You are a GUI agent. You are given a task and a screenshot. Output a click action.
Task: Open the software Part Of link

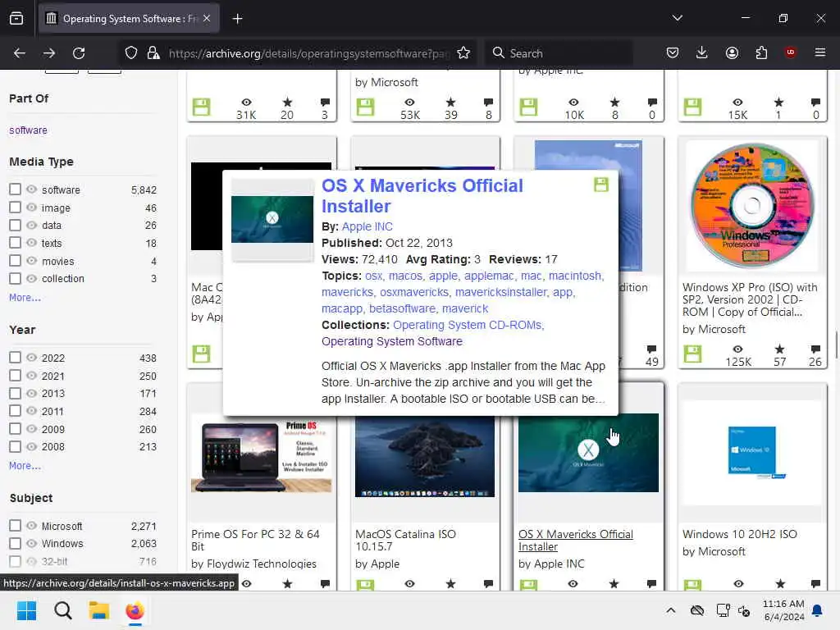28,130
